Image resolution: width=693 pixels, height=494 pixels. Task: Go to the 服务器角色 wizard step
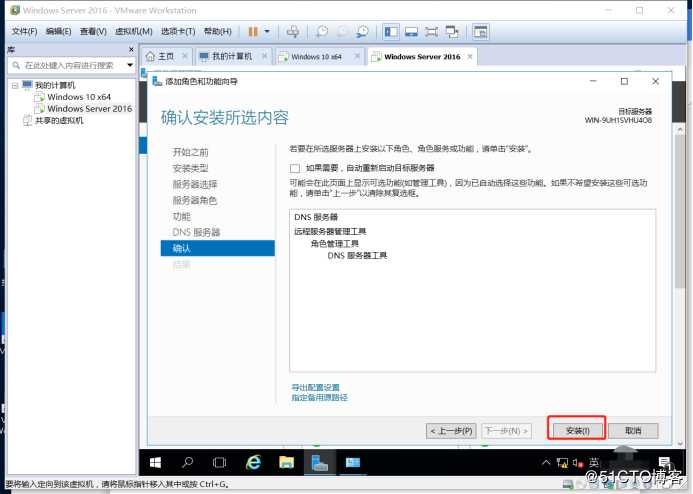pyautogui.click(x=195, y=200)
